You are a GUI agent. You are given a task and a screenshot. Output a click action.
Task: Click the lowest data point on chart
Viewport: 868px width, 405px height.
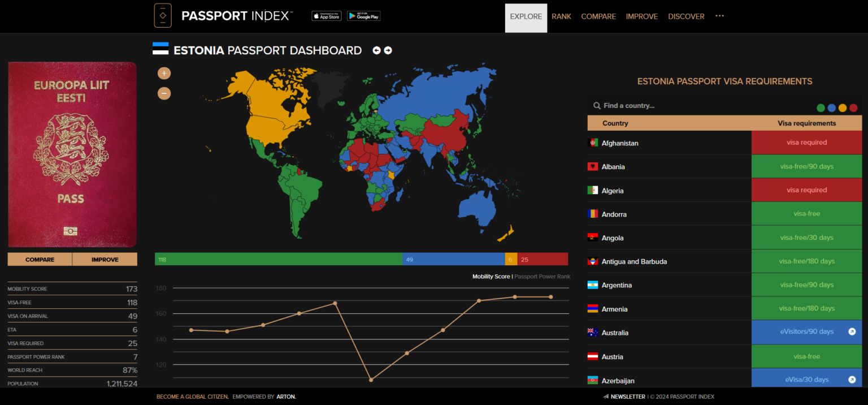click(x=371, y=380)
